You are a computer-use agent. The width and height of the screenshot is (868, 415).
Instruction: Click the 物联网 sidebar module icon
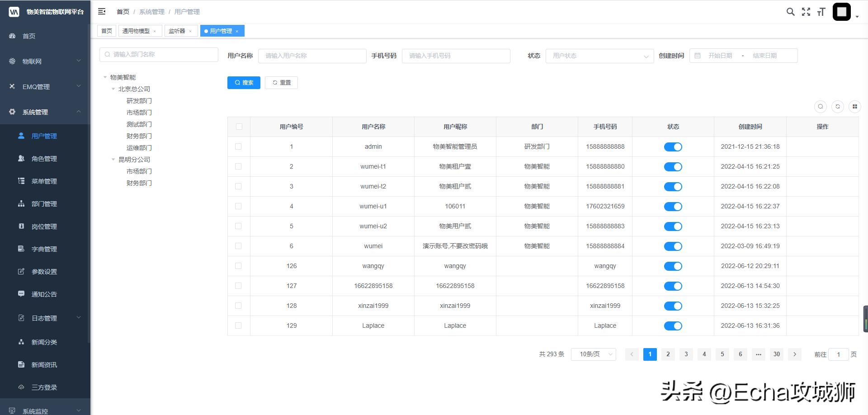(12, 61)
